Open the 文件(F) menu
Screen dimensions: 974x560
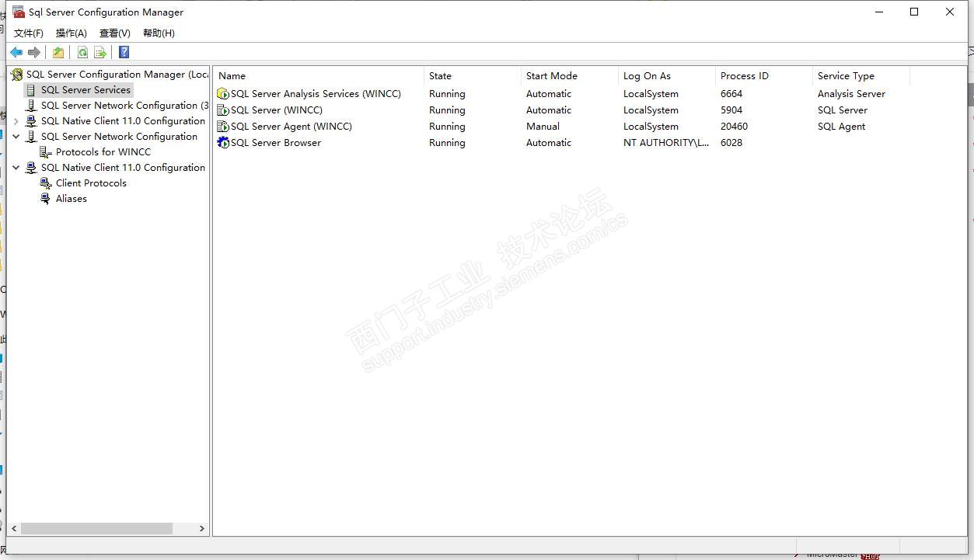click(x=29, y=33)
